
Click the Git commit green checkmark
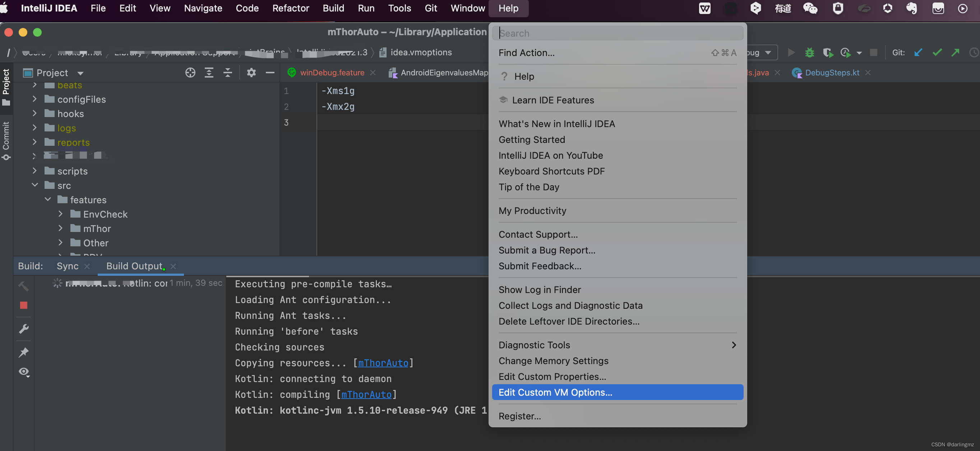937,52
